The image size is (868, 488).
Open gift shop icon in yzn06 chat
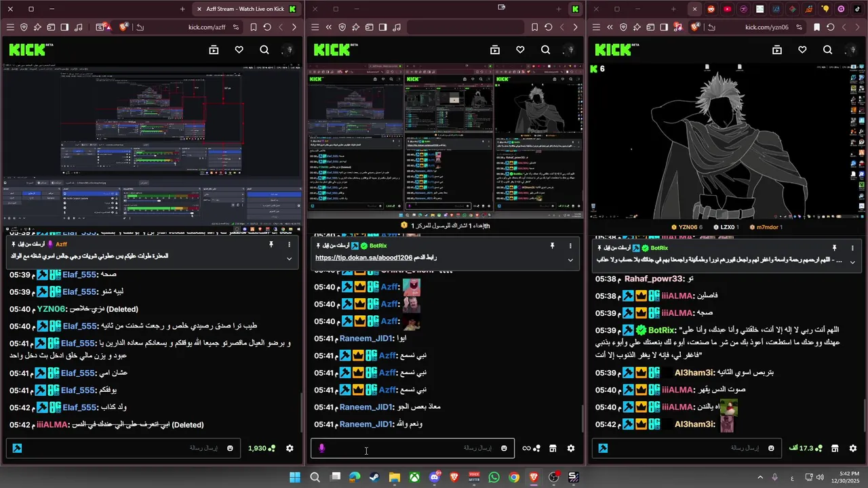[835, 448]
